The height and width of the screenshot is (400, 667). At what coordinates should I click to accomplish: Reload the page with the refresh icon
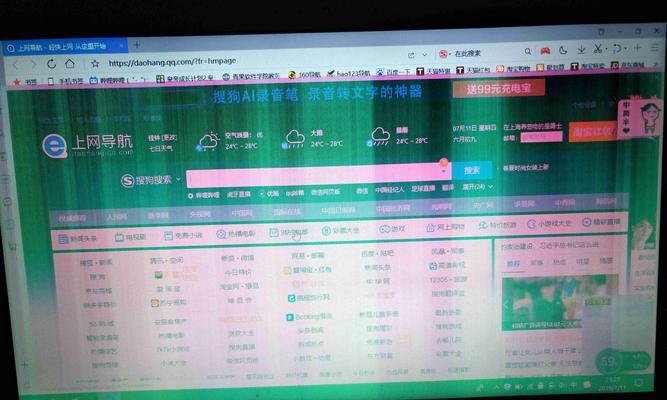tap(51, 64)
